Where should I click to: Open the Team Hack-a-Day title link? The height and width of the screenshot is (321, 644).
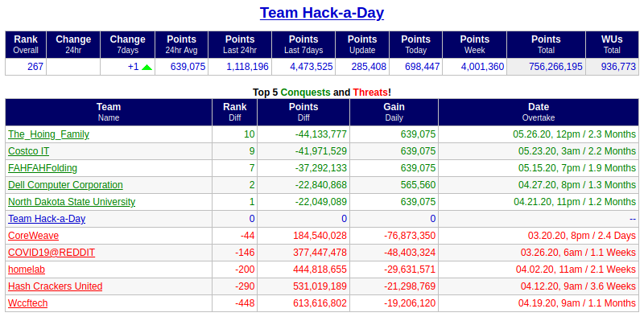(322, 13)
